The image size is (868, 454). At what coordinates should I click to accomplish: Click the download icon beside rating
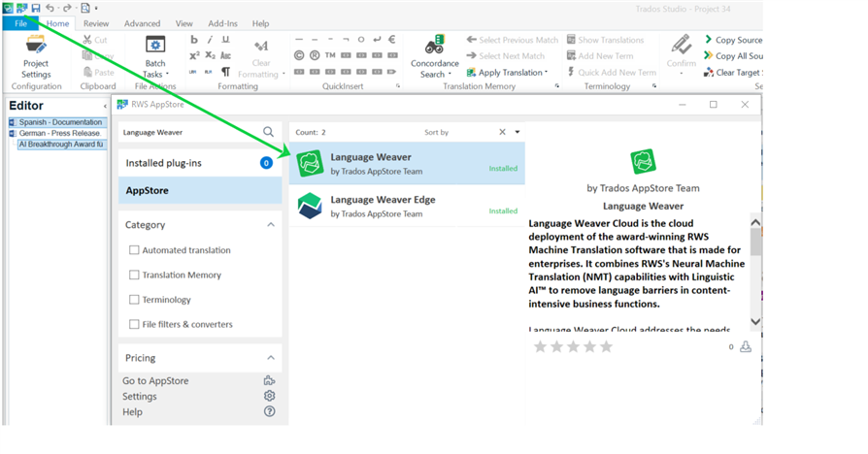[746, 346]
